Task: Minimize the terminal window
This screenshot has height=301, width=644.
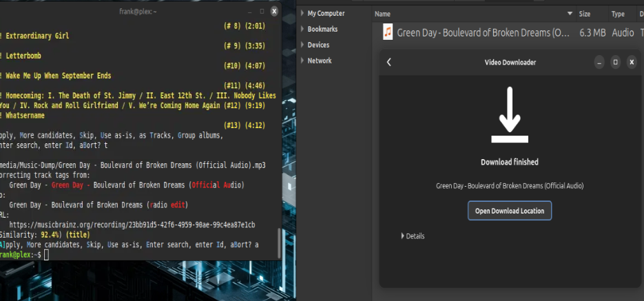Action: (249, 12)
